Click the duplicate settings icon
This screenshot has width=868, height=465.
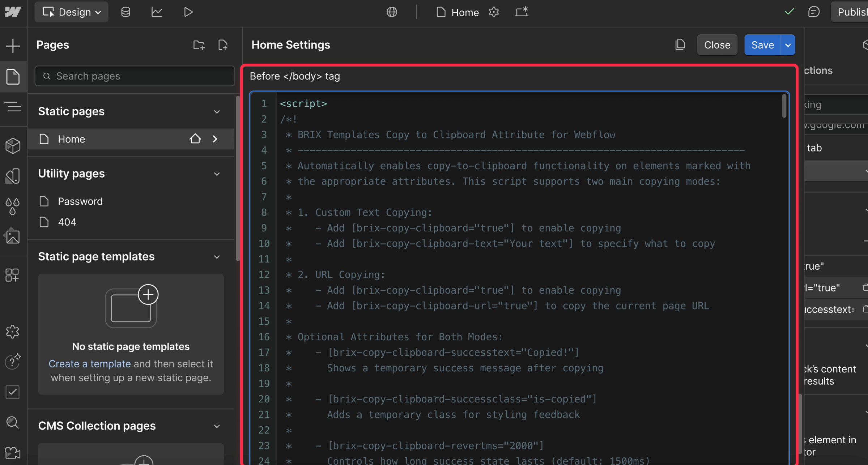[x=680, y=45]
